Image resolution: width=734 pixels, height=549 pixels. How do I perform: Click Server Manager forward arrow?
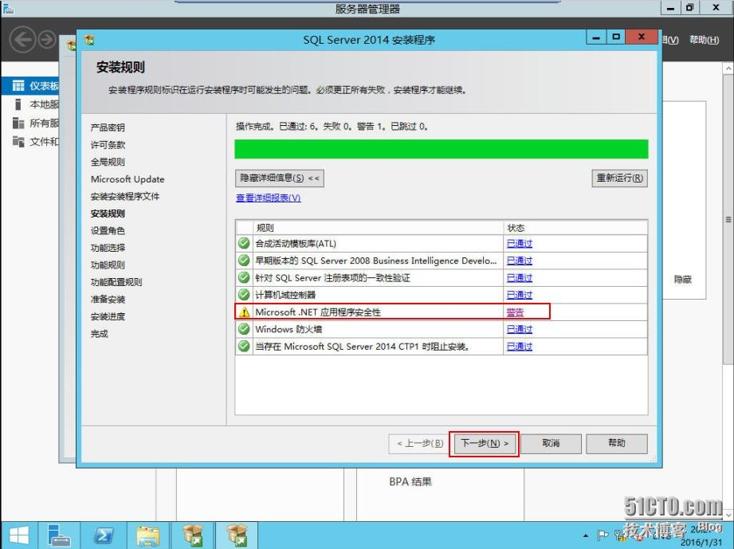point(47,40)
